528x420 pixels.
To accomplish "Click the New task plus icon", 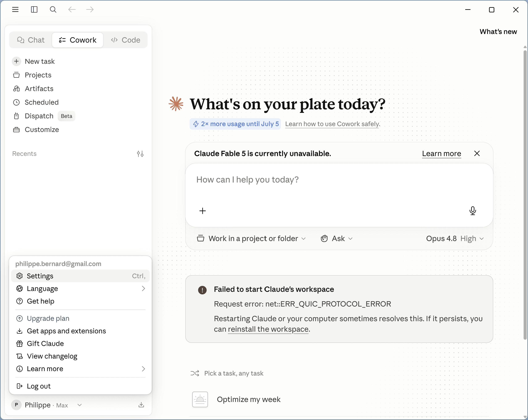I will tap(16, 61).
